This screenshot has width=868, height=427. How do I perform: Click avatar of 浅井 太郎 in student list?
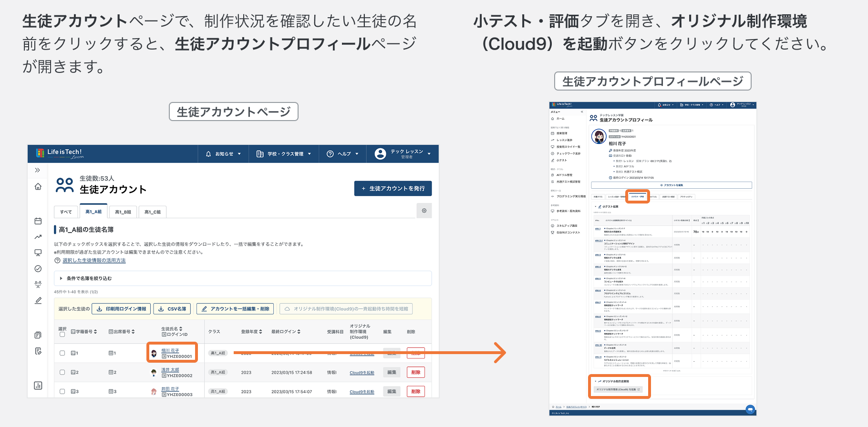pyautogui.click(x=154, y=373)
